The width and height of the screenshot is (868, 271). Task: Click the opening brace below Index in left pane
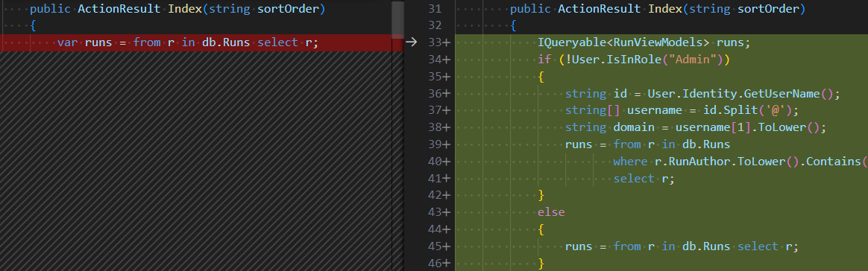[x=34, y=26]
